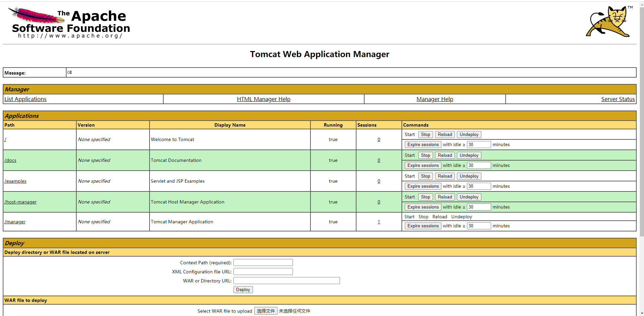Click the 'OK' message text

point(70,73)
